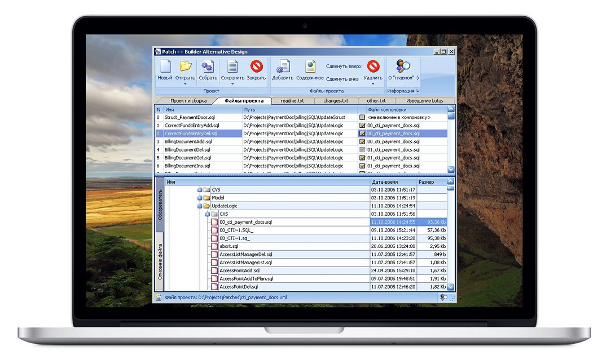611x364 pixels.
Task: Build the project with Собрать icon
Action: point(208,66)
